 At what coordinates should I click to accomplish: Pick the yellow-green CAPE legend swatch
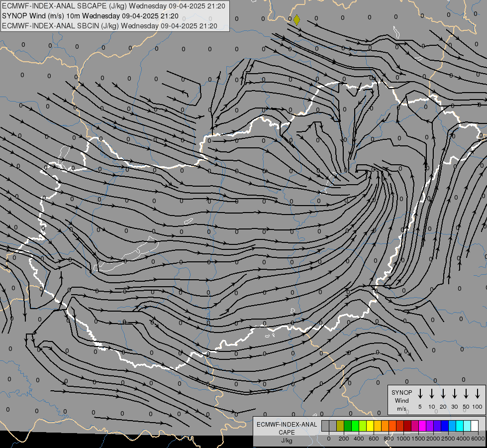(363, 426)
